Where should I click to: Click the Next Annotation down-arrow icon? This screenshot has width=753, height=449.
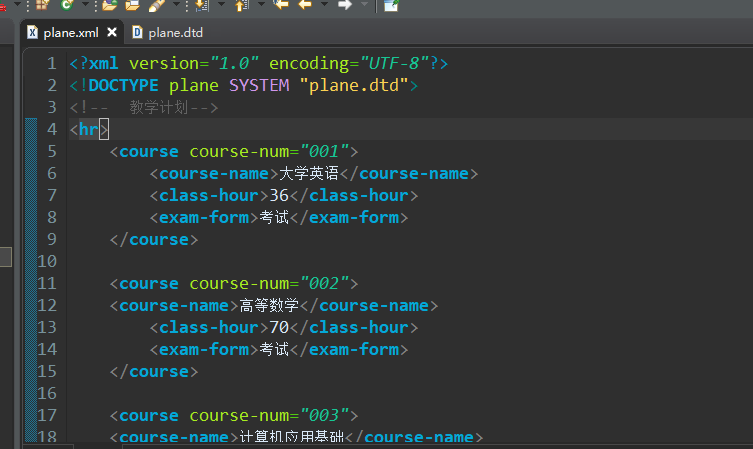point(202,5)
